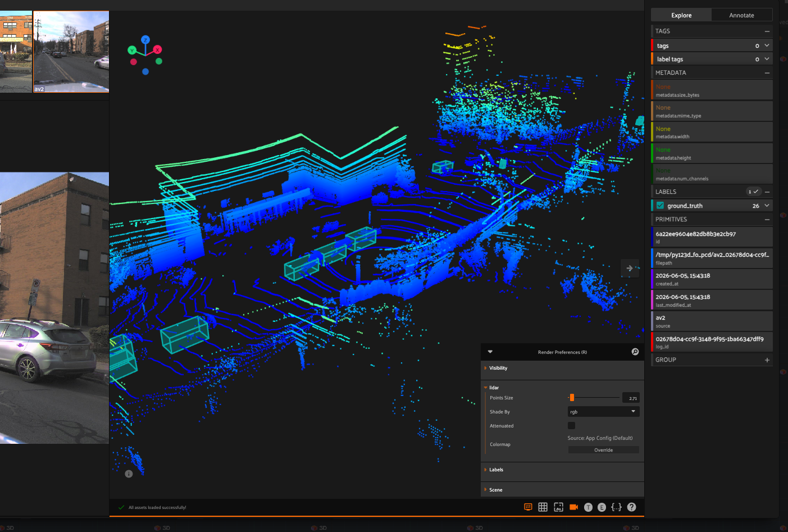Click the magnifier icon in Render Preferences header
Viewport: 788px width, 532px height.
tap(635, 352)
